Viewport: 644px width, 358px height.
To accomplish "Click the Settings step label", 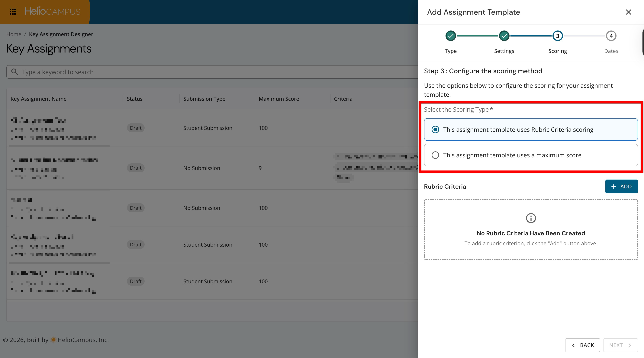I will pyautogui.click(x=504, y=51).
